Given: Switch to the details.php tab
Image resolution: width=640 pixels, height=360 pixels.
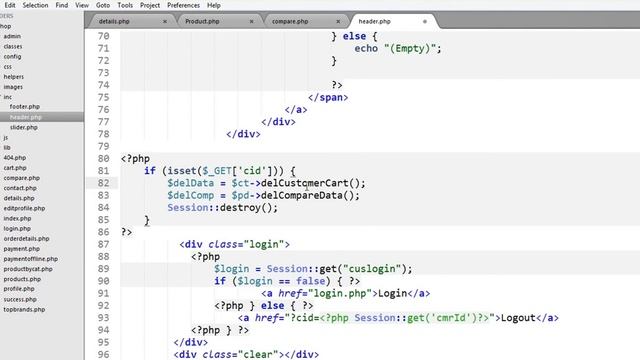Looking at the screenshot, I should 114,21.
